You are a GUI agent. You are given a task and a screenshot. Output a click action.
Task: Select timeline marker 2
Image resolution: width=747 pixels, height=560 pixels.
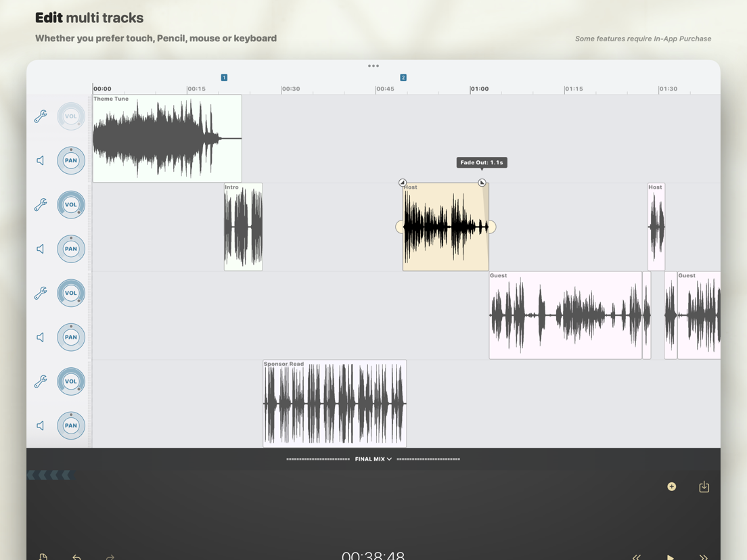(x=403, y=77)
